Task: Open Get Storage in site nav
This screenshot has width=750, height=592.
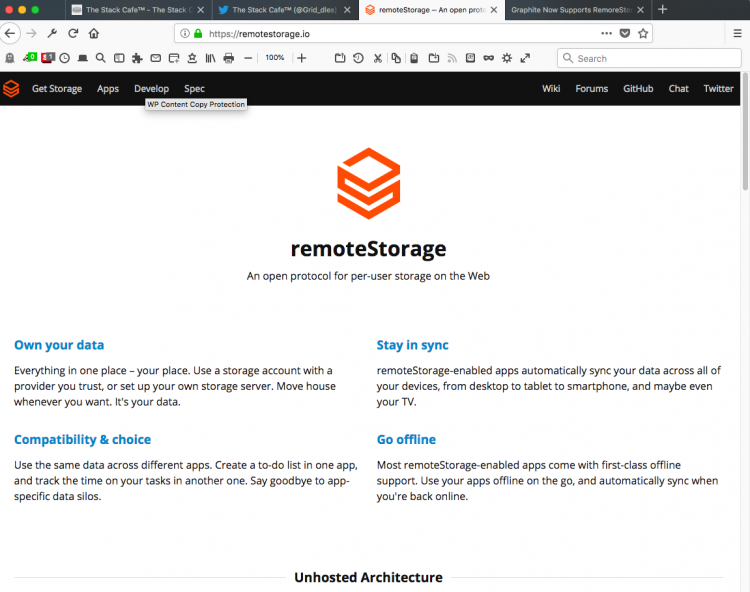Action: [57, 88]
